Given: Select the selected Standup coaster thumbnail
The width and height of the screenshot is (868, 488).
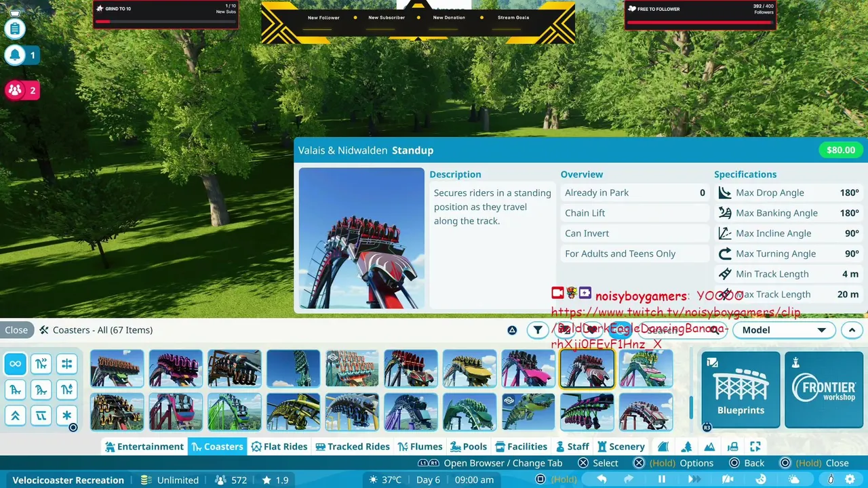Looking at the screenshot, I should point(587,368).
